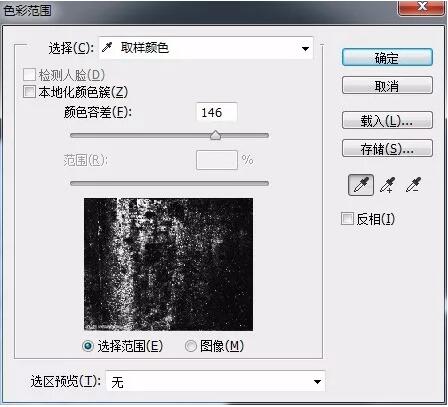448x407 pixels.
Task: Toggle the 反相(I) checkbox
Action: tap(347, 219)
